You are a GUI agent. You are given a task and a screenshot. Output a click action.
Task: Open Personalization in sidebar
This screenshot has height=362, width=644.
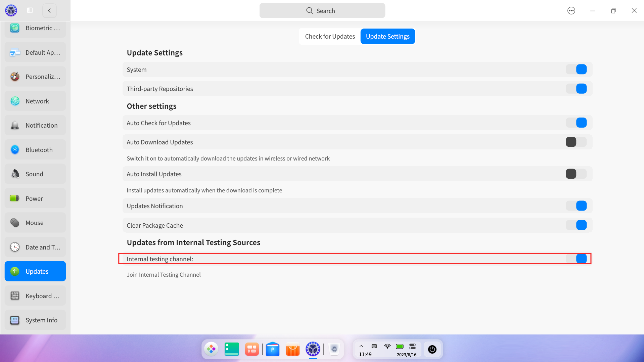[35, 77]
